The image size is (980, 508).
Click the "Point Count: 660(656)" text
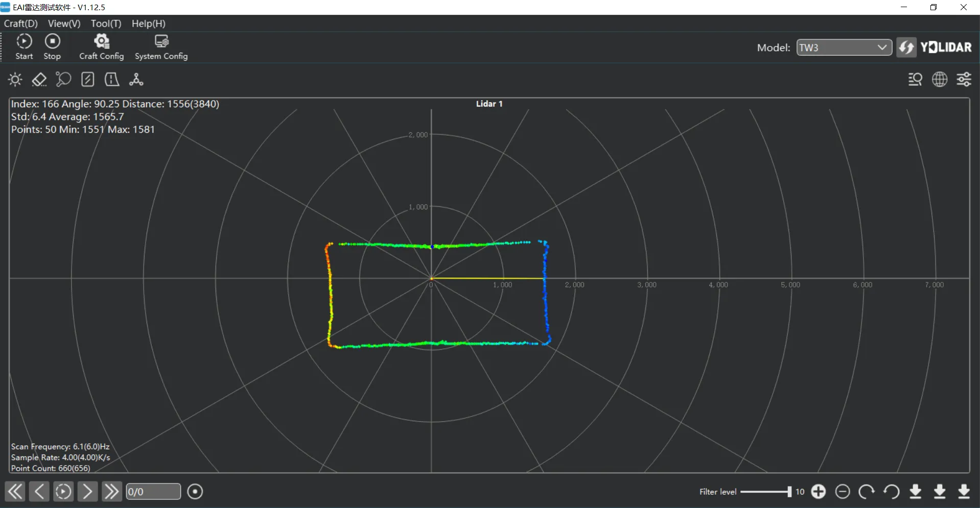click(x=51, y=468)
